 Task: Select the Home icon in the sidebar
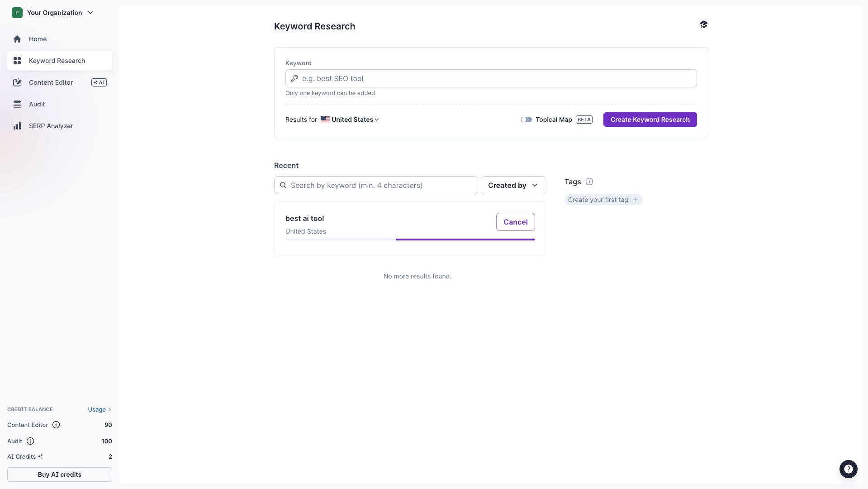pyautogui.click(x=17, y=39)
